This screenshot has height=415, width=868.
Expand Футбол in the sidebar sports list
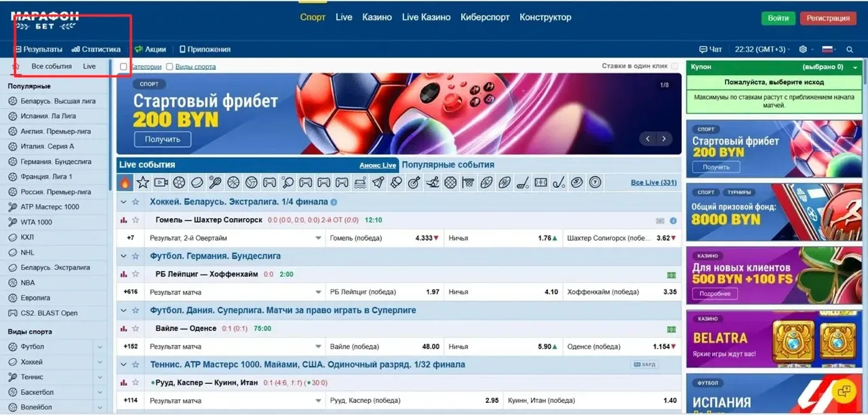pyautogui.click(x=100, y=347)
